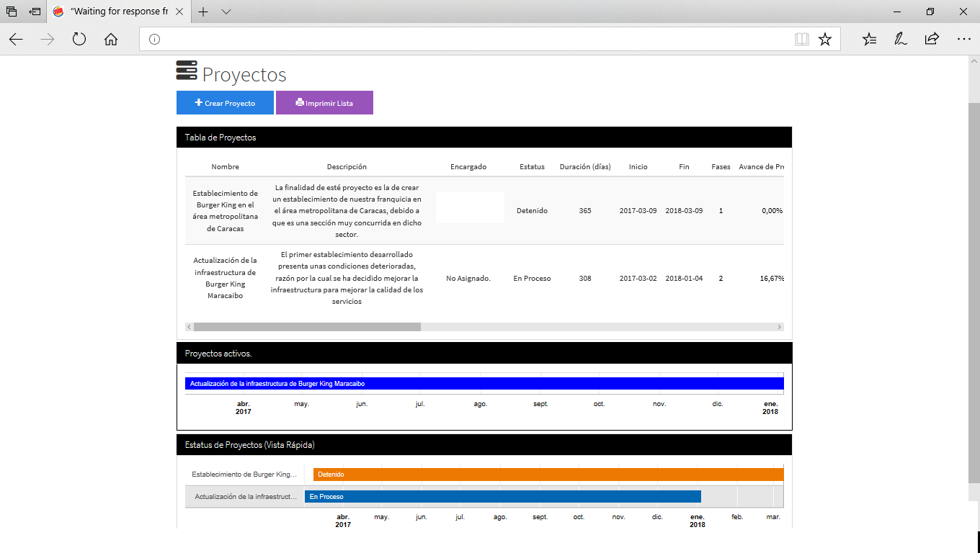
Task: Click the Descripción column header
Action: click(x=347, y=167)
